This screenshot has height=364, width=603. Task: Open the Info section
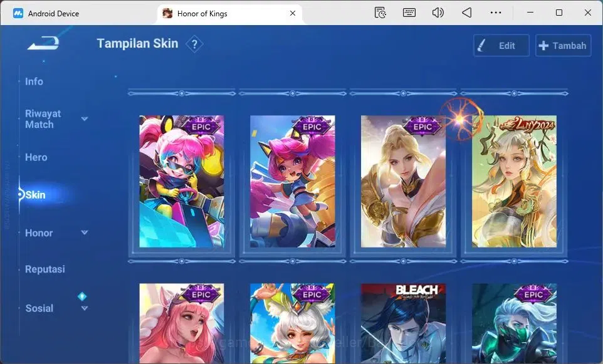(34, 81)
